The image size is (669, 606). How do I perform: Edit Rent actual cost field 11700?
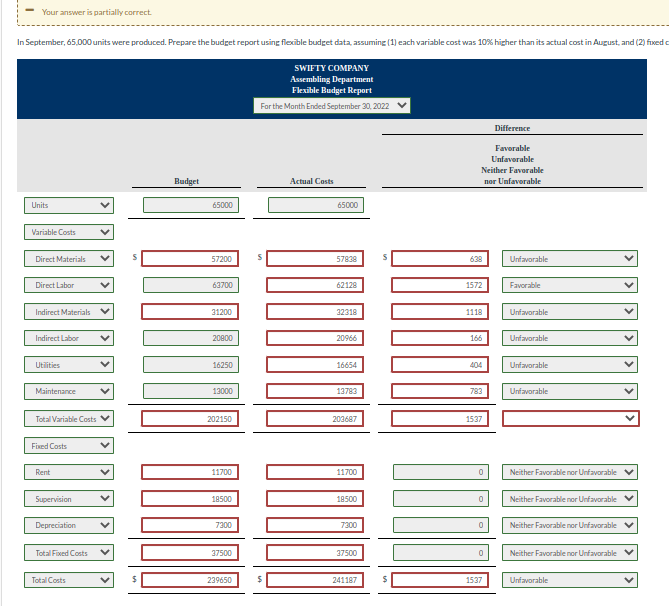tap(315, 472)
